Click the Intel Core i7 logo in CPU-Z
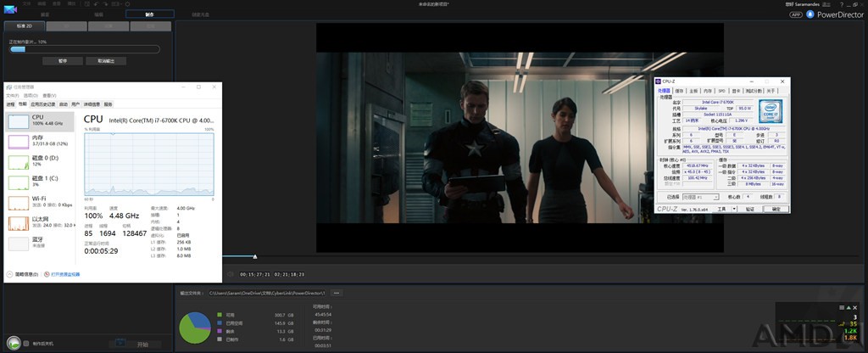 tap(770, 111)
